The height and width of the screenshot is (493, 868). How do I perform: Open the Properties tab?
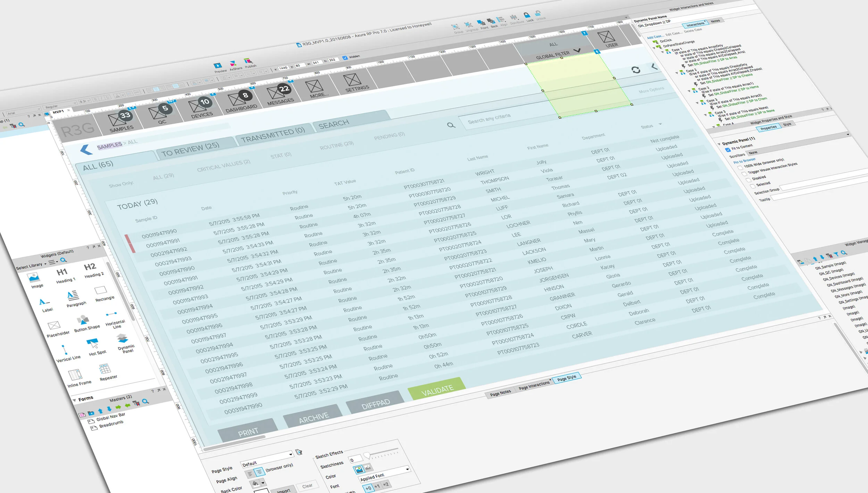[768, 128]
